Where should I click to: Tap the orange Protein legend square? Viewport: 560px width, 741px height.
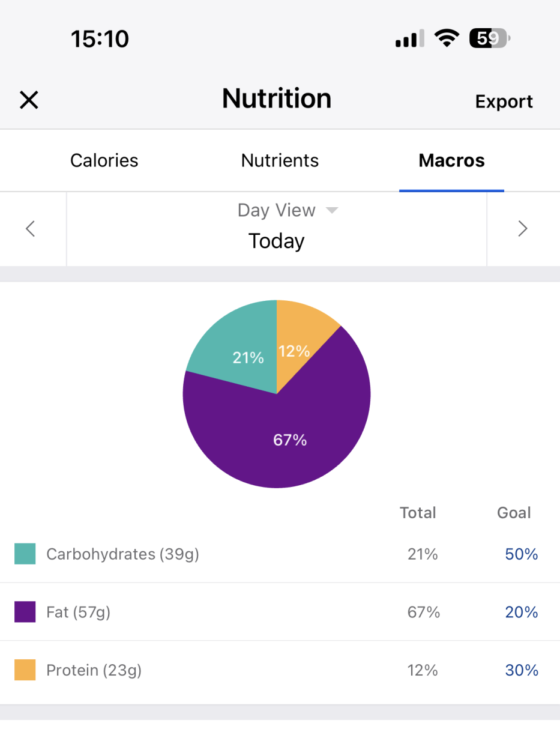point(25,670)
